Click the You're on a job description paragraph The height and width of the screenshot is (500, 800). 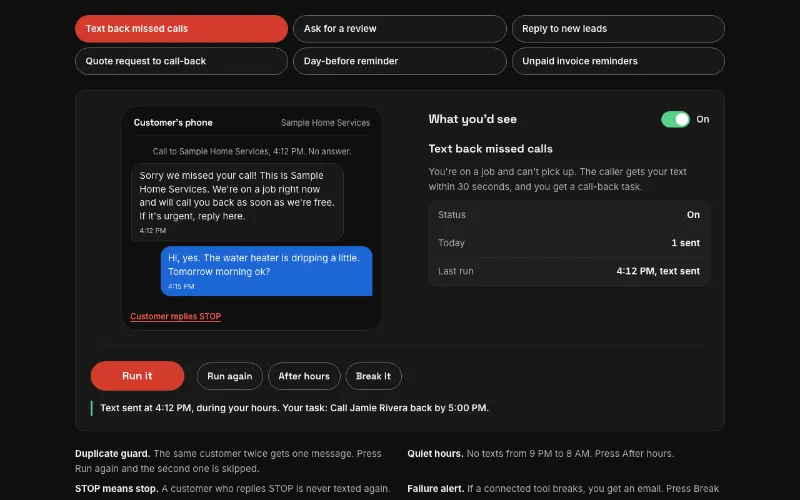[557, 179]
